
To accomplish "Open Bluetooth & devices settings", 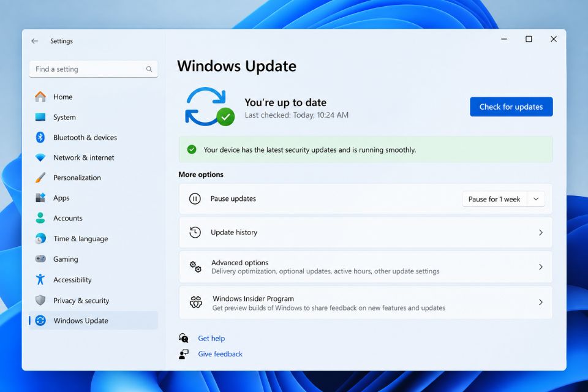I will 93,137.
